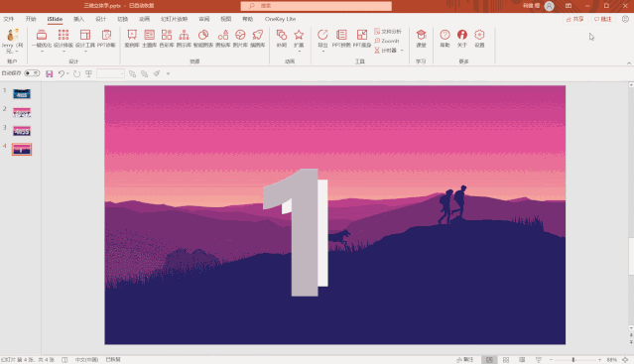
Task: Expand the 一键优化 dropdown arrow
Action: point(42,52)
